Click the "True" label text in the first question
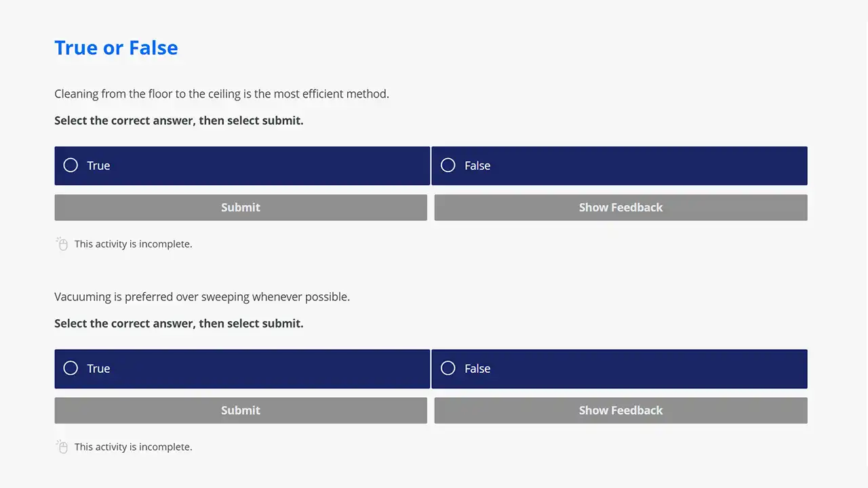Image resolution: width=868 pixels, height=488 pixels. pyautogui.click(x=98, y=165)
